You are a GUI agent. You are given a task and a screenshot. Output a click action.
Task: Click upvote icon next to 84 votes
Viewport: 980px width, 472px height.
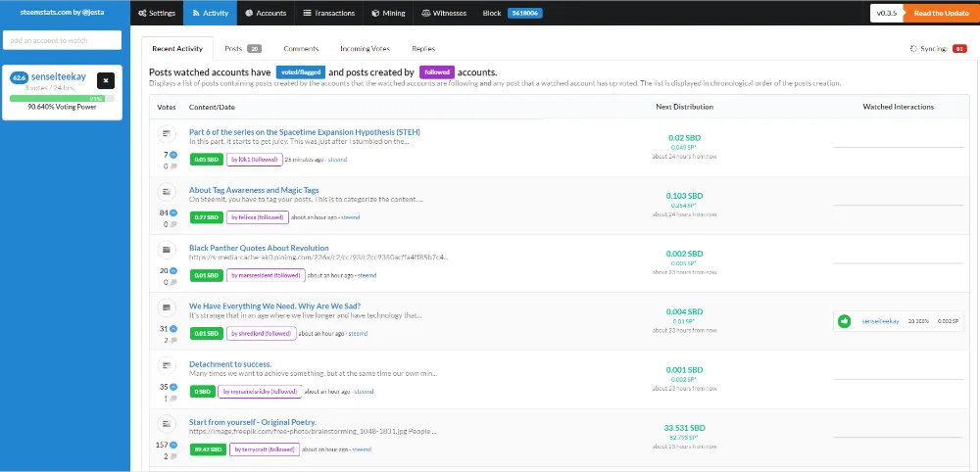173,212
